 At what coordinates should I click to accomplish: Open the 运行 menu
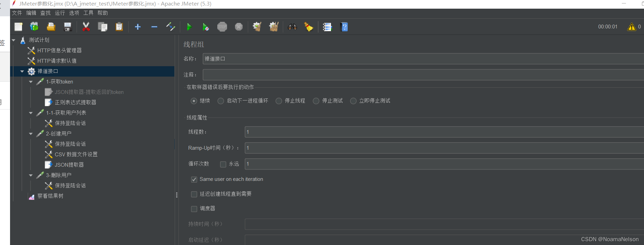point(60,13)
